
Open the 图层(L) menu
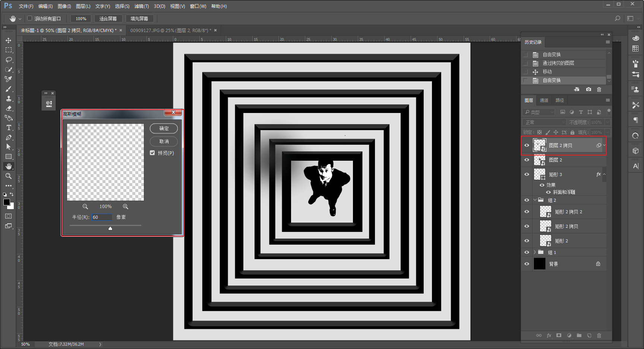click(x=83, y=6)
